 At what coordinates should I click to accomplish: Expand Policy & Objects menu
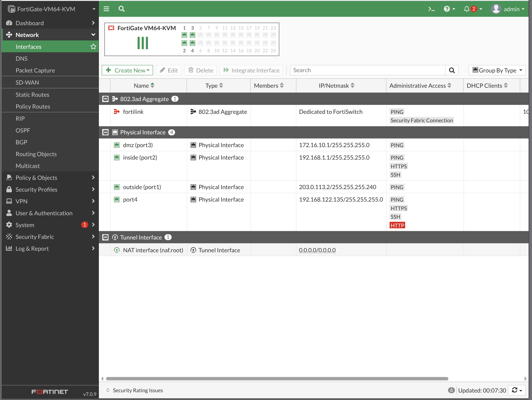pos(50,178)
